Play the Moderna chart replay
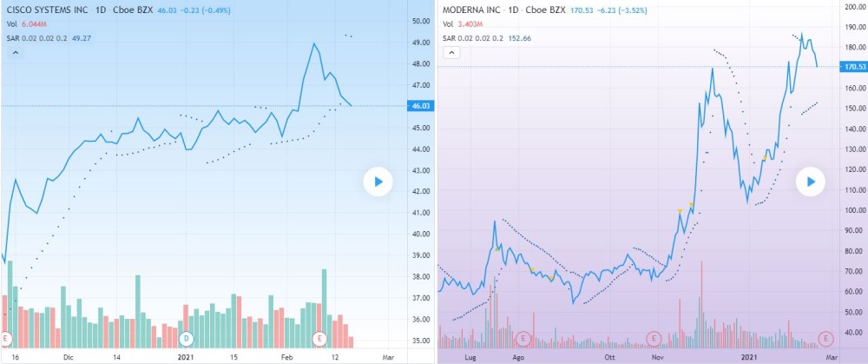 [x=812, y=182]
